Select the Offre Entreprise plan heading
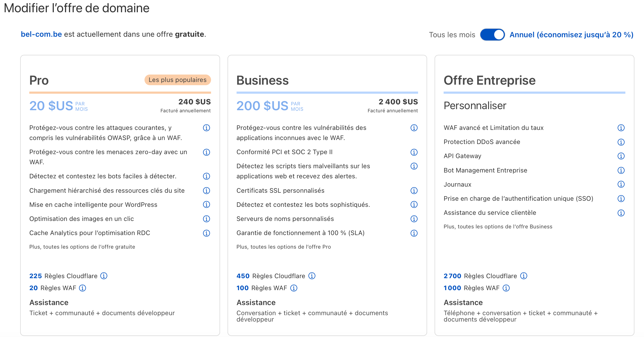This screenshot has width=644, height=337. pos(489,80)
